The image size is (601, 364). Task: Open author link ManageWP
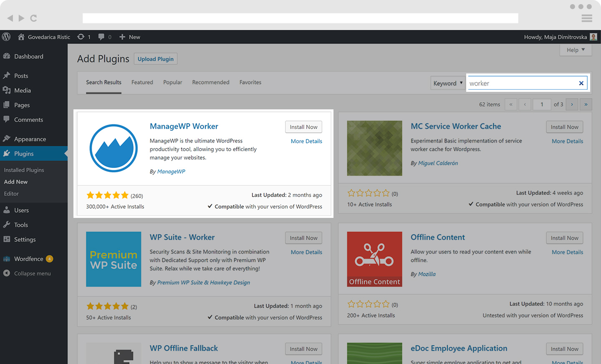[171, 172]
